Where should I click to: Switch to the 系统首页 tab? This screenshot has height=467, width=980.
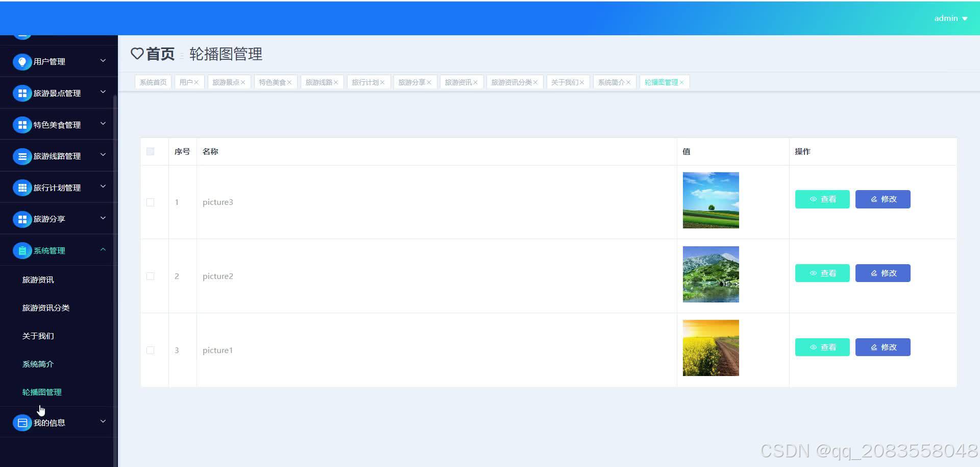pyautogui.click(x=153, y=82)
